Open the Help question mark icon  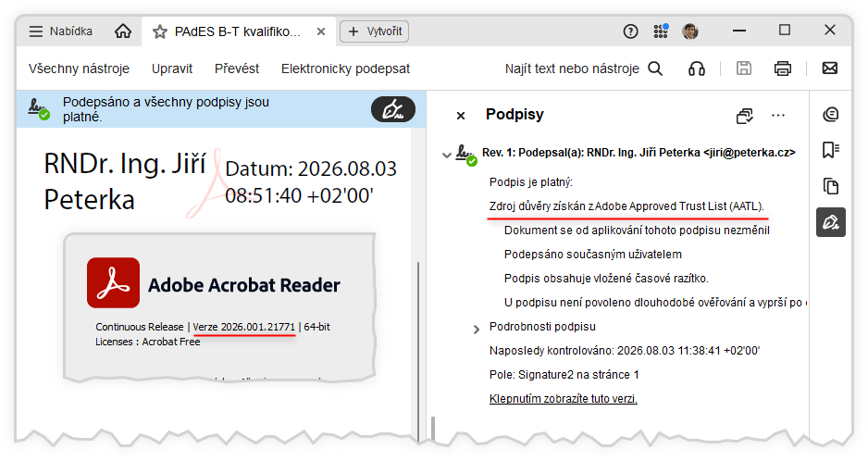pos(630,31)
